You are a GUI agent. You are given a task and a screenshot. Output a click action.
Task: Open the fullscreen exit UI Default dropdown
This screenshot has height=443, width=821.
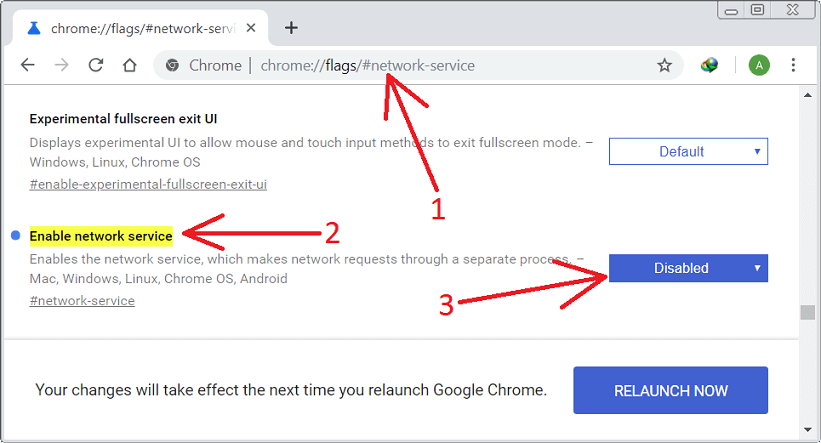688,151
